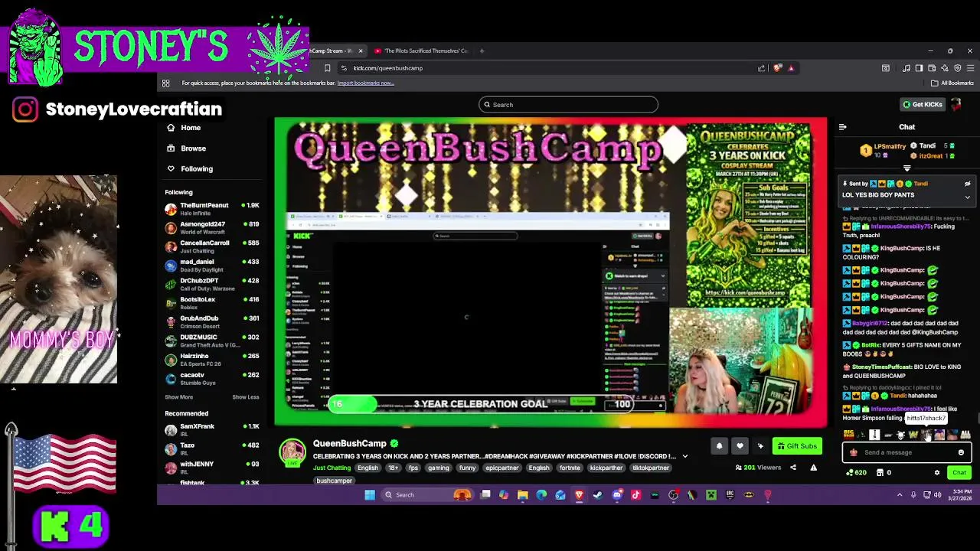Click the gaming stream tag
Image resolution: width=980 pixels, height=551 pixels.
click(x=439, y=468)
